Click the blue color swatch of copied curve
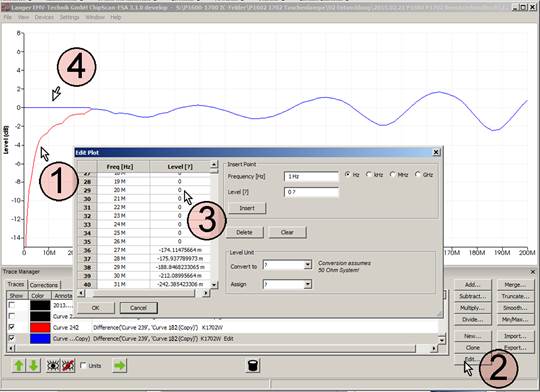This screenshot has width=540, height=392. tap(40, 339)
